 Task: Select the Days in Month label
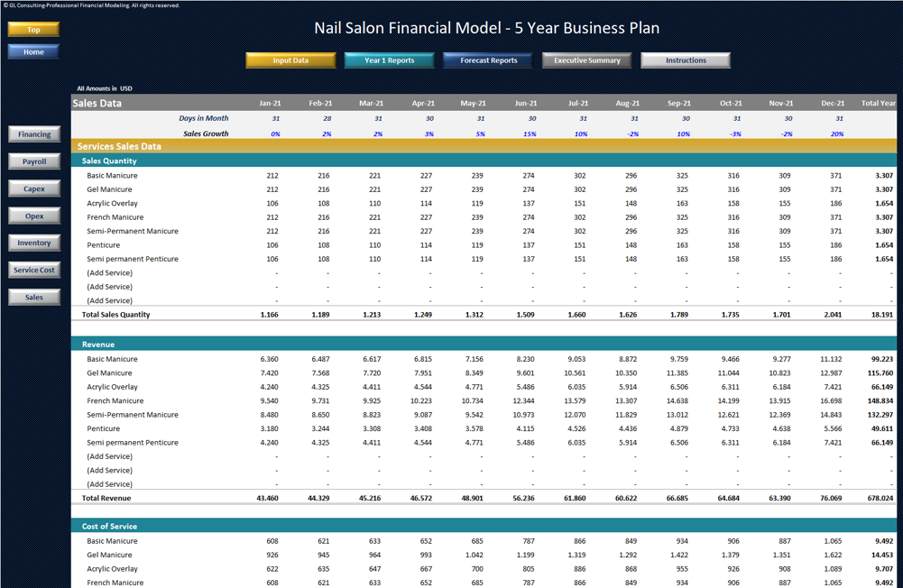(203, 118)
